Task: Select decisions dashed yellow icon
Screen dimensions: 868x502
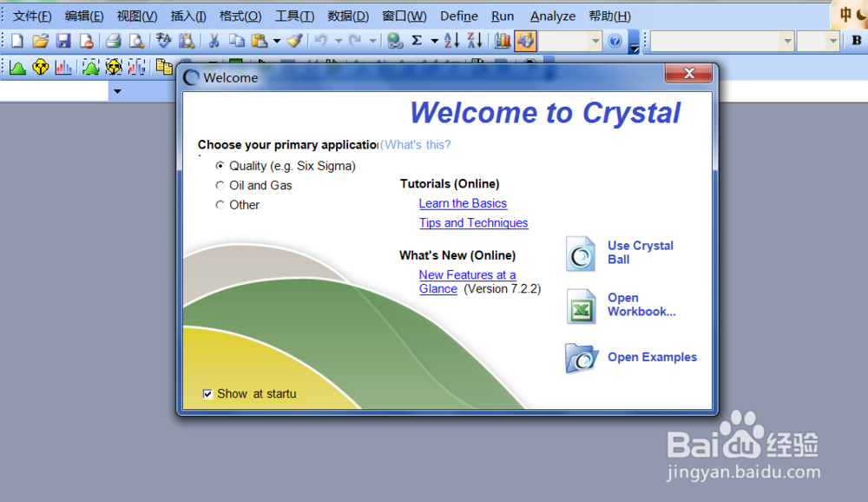Action: tap(114, 68)
